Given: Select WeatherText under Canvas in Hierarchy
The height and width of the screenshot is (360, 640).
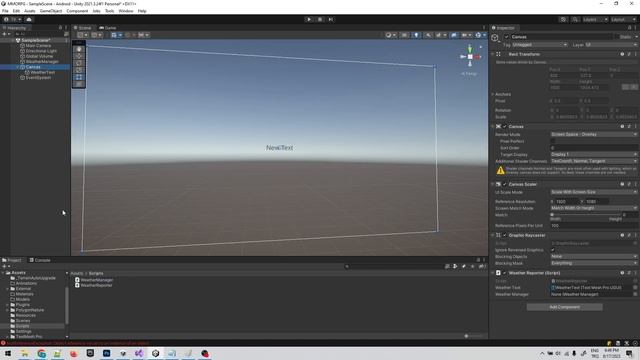Looking at the screenshot, I should point(42,72).
